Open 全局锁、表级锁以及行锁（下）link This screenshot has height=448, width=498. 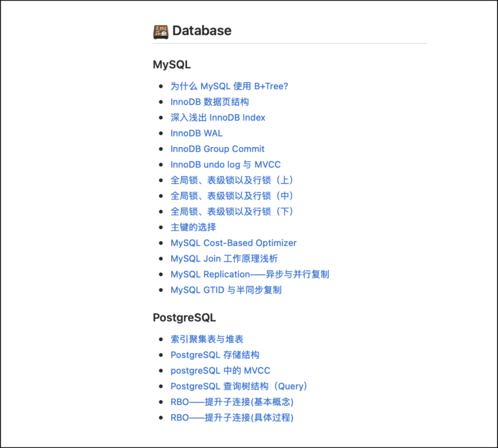tap(231, 212)
